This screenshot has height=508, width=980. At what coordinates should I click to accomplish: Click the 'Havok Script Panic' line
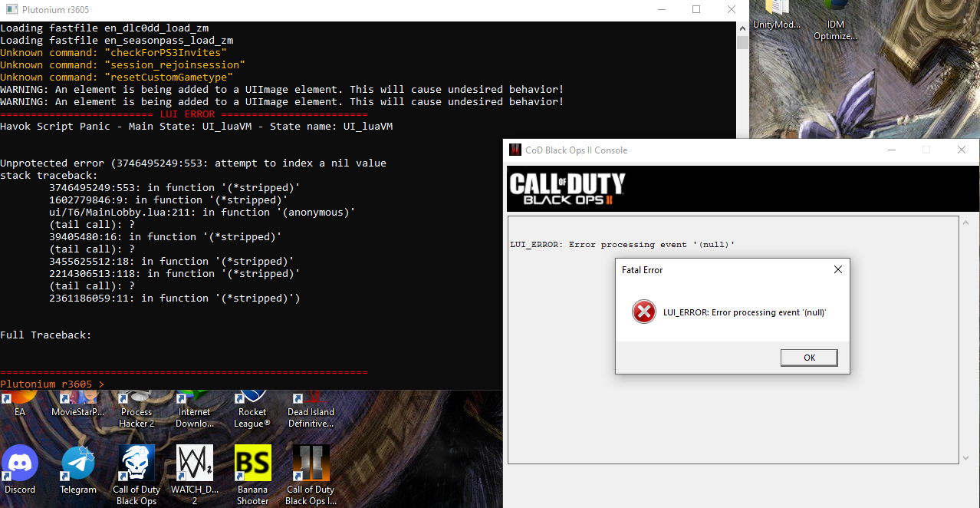click(x=196, y=126)
